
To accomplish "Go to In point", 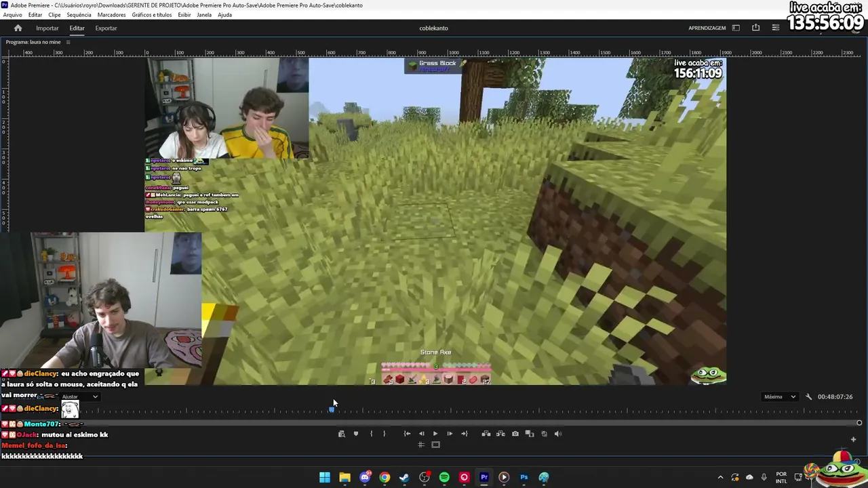I will click(x=407, y=434).
